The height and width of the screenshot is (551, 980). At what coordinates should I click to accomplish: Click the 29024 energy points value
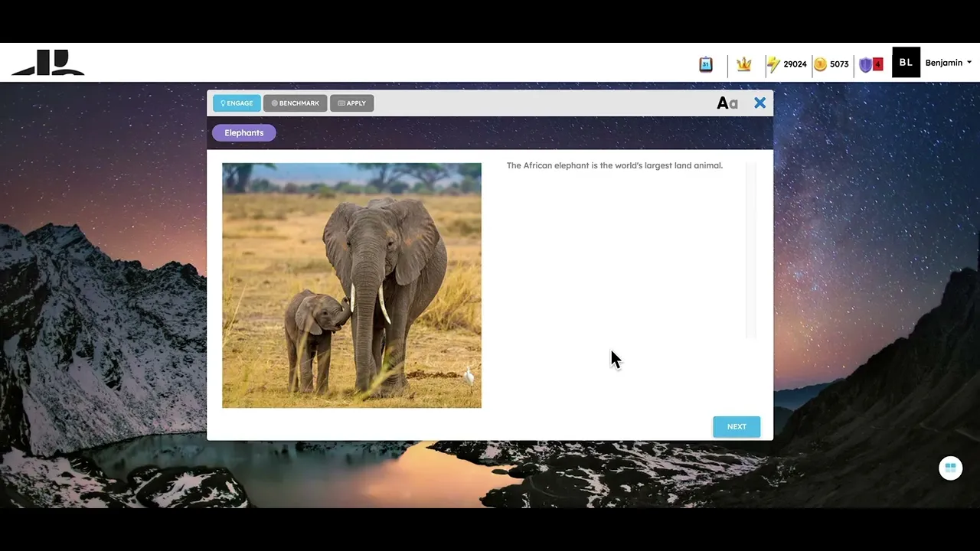point(795,64)
